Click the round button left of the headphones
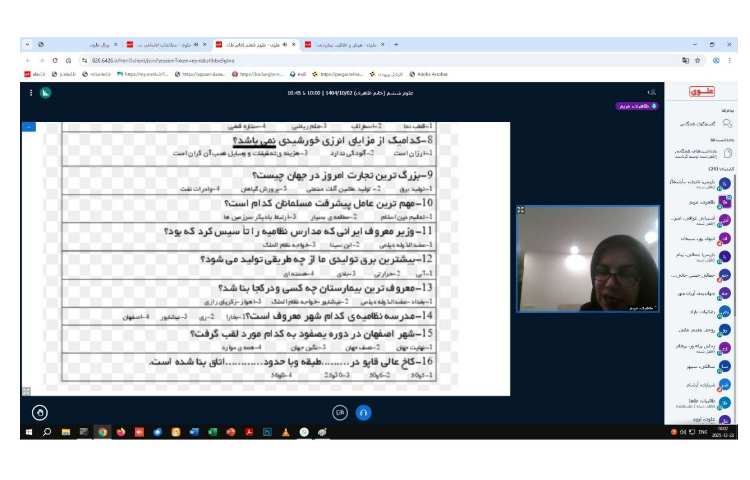Image resolution: width=750 pixels, height=480 pixels. 340,412
